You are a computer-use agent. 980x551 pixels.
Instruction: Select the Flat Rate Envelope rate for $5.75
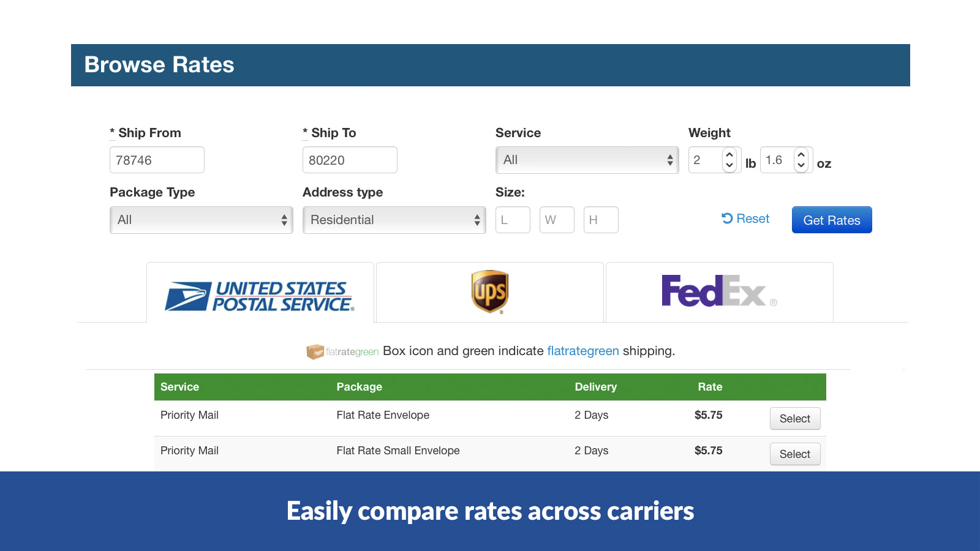795,418
